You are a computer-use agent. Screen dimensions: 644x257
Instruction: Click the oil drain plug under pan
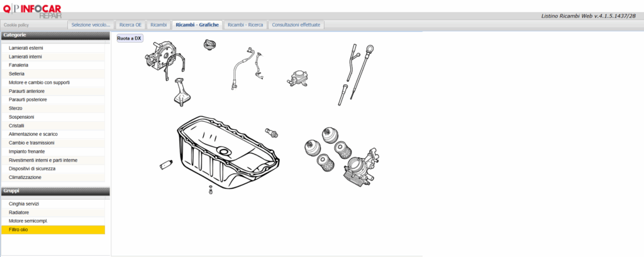tap(211, 190)
